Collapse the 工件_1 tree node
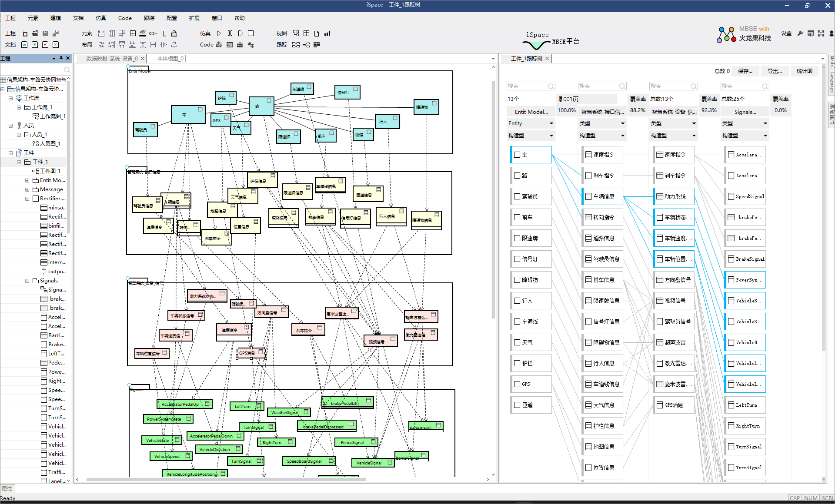Image resolution: width=835 pixels, height=504 pixels. pos(19,162)
